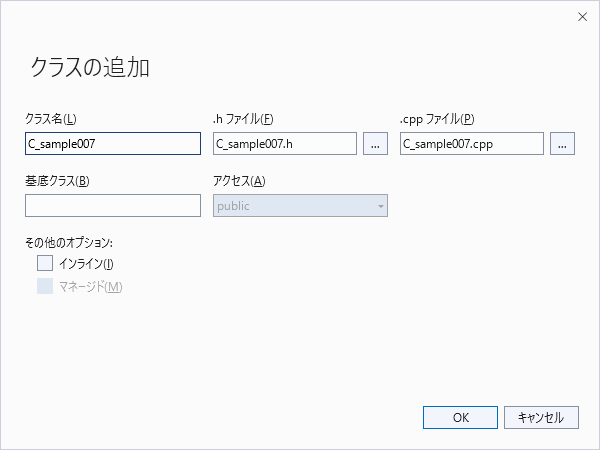Screen dimensions: 600x450
Task: Click the .h ファイル(F) label
Action: 243,120
